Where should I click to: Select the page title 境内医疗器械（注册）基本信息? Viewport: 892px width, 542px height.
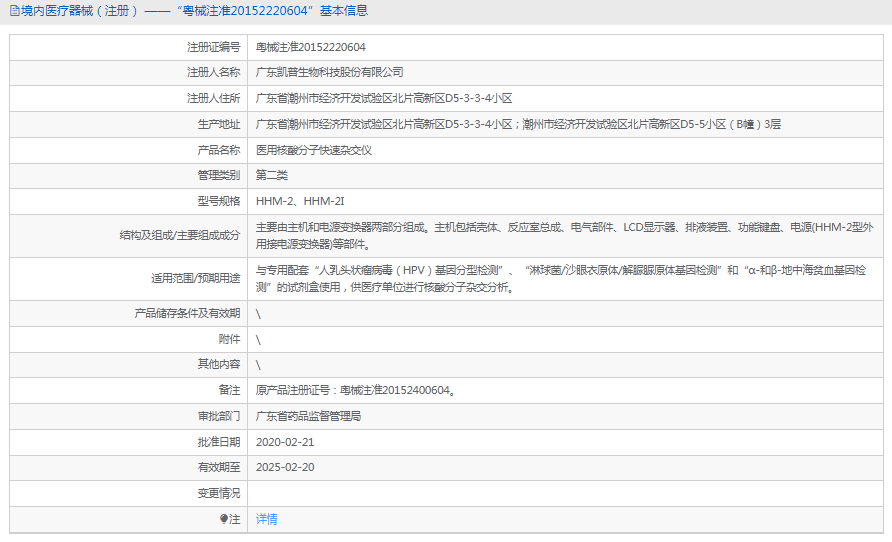pos(194,11)
